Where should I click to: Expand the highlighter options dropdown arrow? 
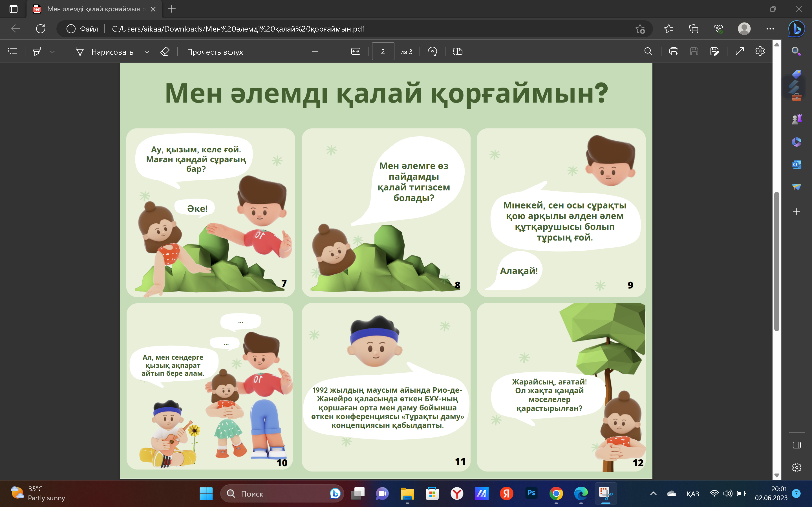click(x=52, y=52)
